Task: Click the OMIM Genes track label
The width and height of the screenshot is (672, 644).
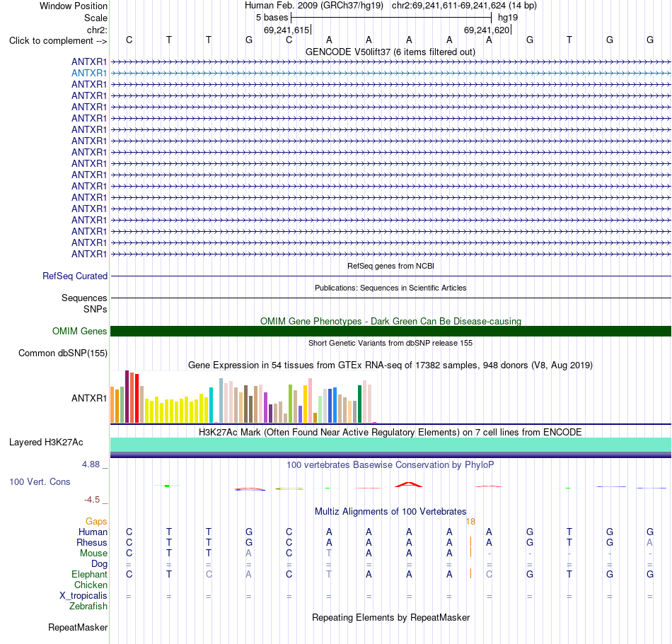Action: coord(79,332)
